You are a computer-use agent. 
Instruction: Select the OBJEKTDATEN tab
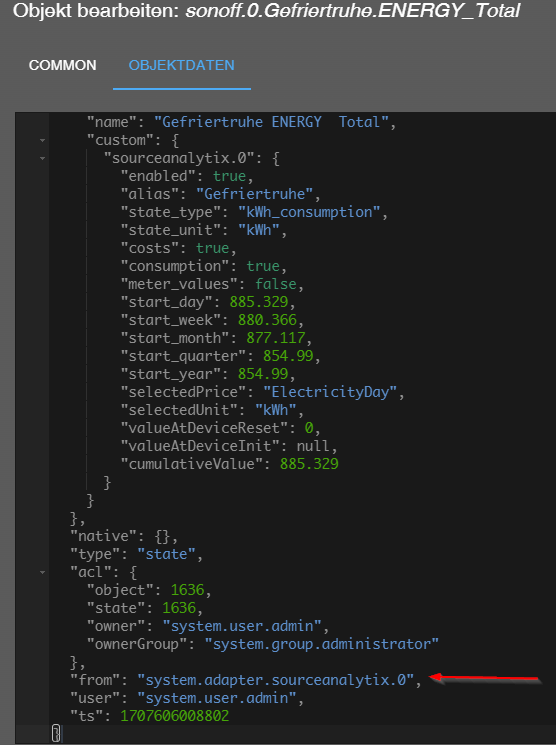pos(182,65)
